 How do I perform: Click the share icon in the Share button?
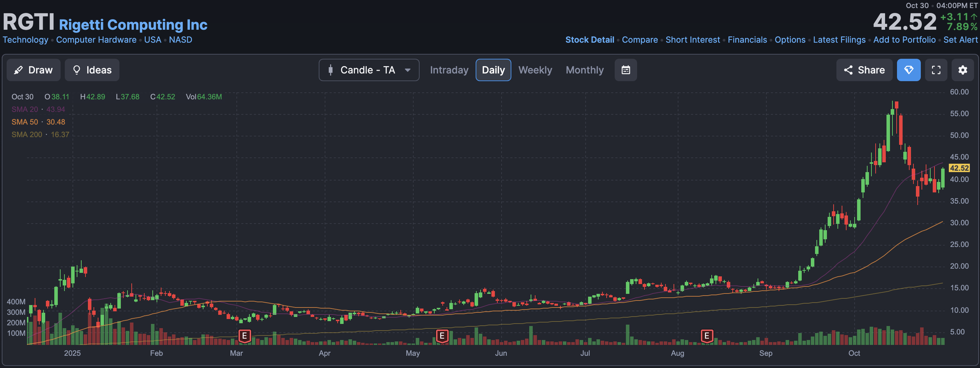(848, 70)
